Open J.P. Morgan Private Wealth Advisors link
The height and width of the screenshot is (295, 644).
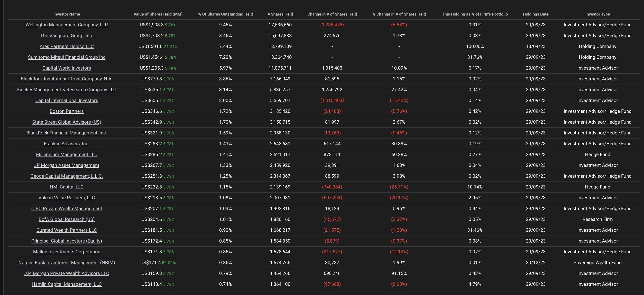[x=66, y=273]
